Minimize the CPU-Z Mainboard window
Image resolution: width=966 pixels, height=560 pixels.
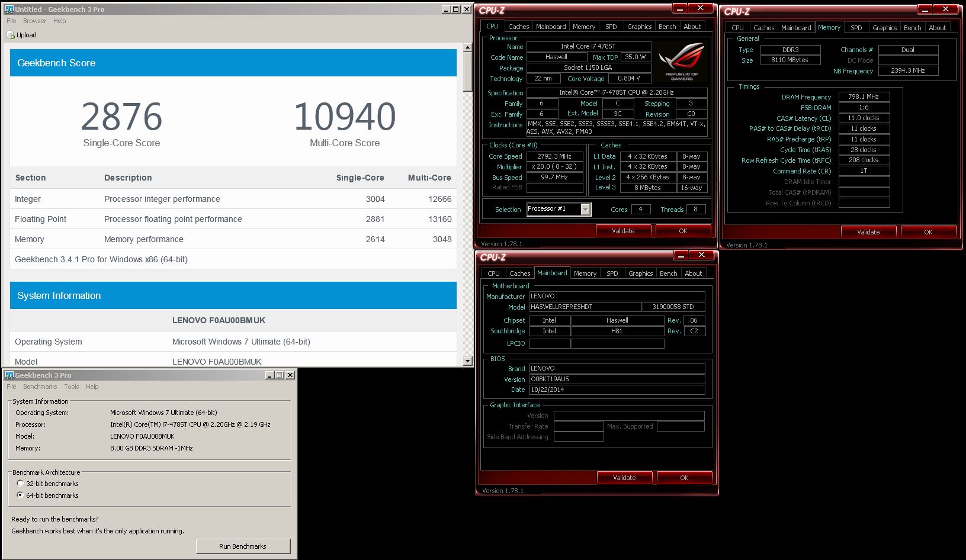click(682, 255)
